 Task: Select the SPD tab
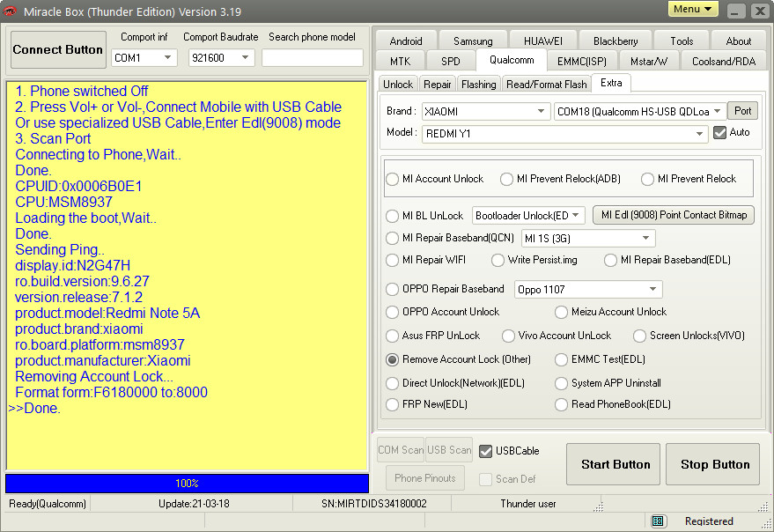[451, 62]
